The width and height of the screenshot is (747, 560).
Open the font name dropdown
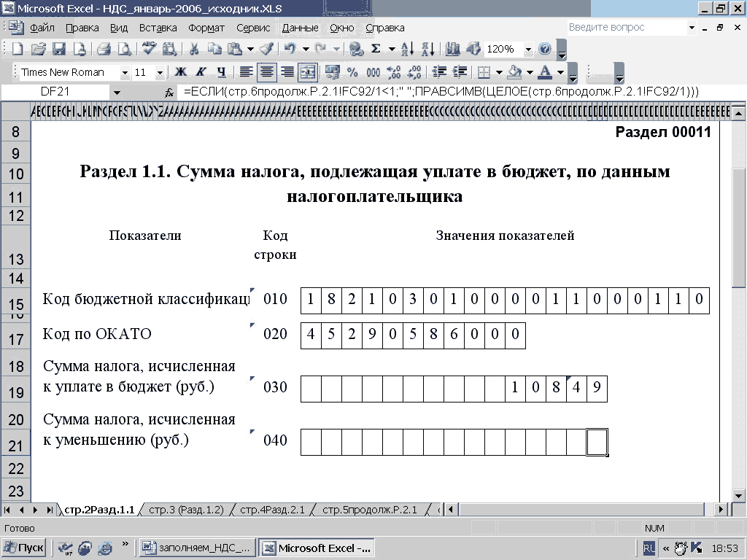coord(125,72)
